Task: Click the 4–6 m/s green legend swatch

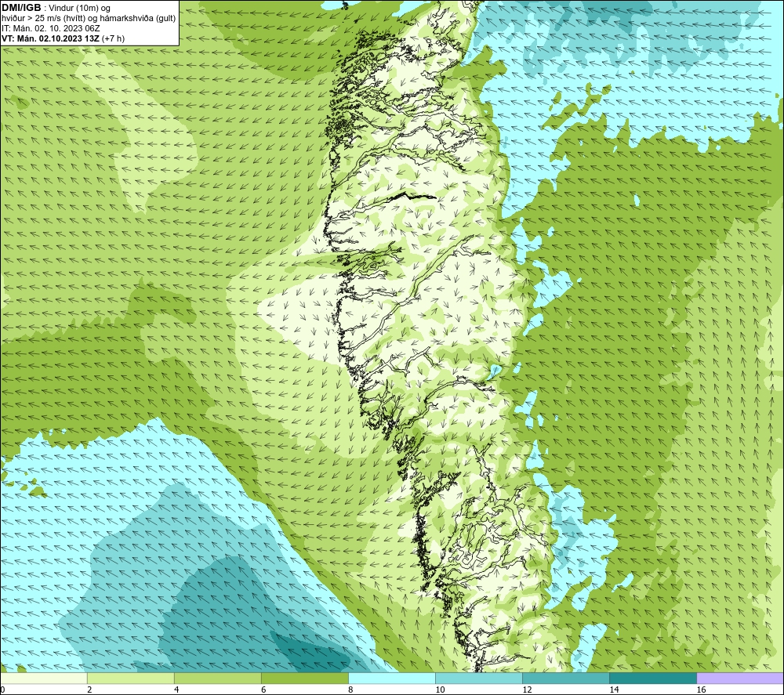Action: coord(218,679)
